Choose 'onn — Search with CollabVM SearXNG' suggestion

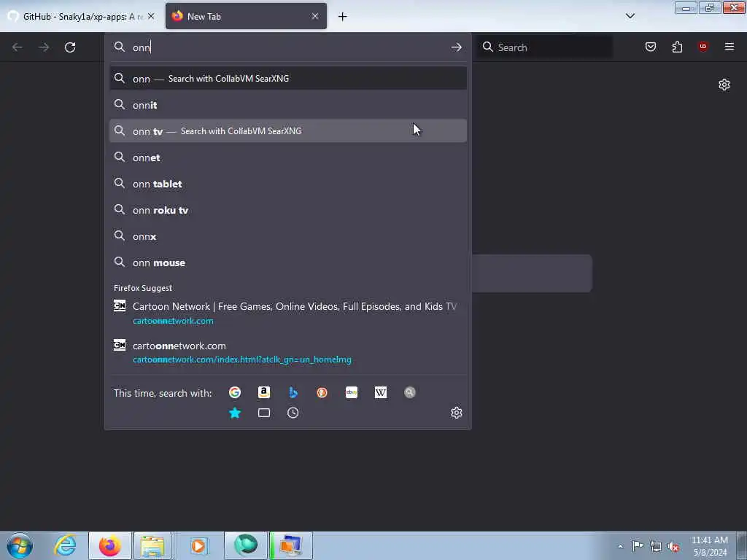(x=287, y=79)
